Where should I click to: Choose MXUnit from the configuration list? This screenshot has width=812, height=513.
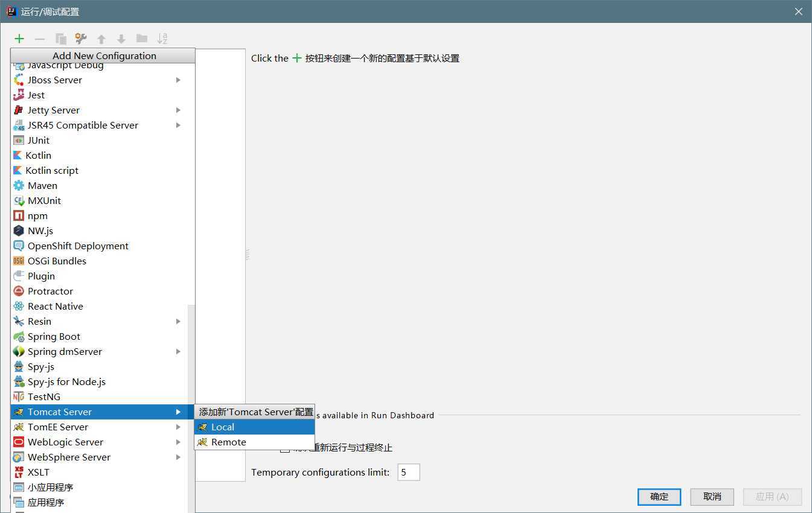point(99,200)
